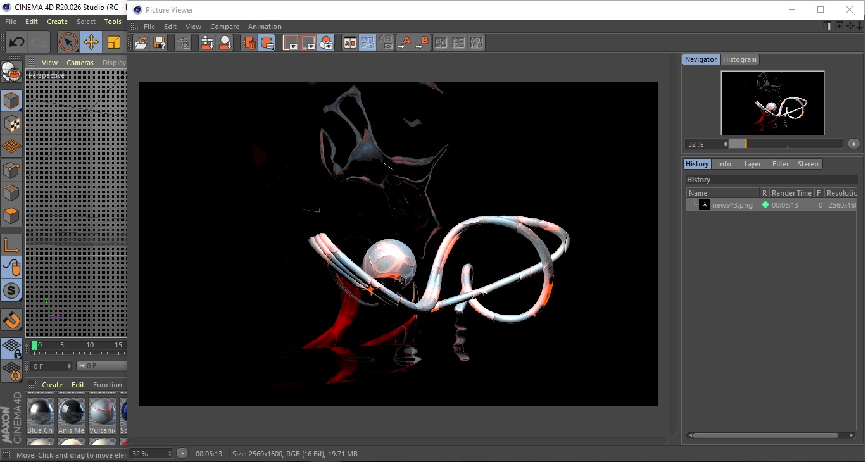Click the arrow button right of Navigator slider
Screen dimensions: 868x462
click(x=853, y=144)
